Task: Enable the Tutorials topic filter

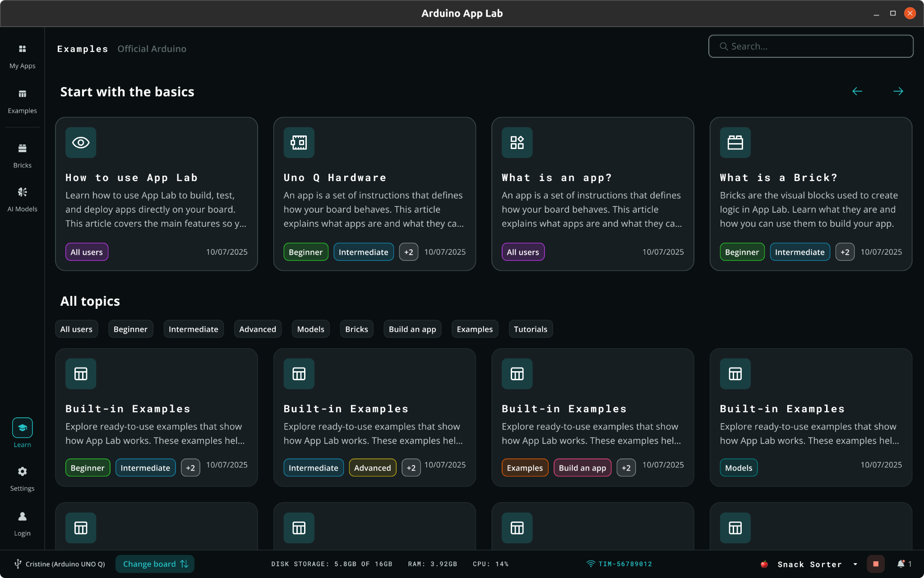Action: (x=530, y=329)
